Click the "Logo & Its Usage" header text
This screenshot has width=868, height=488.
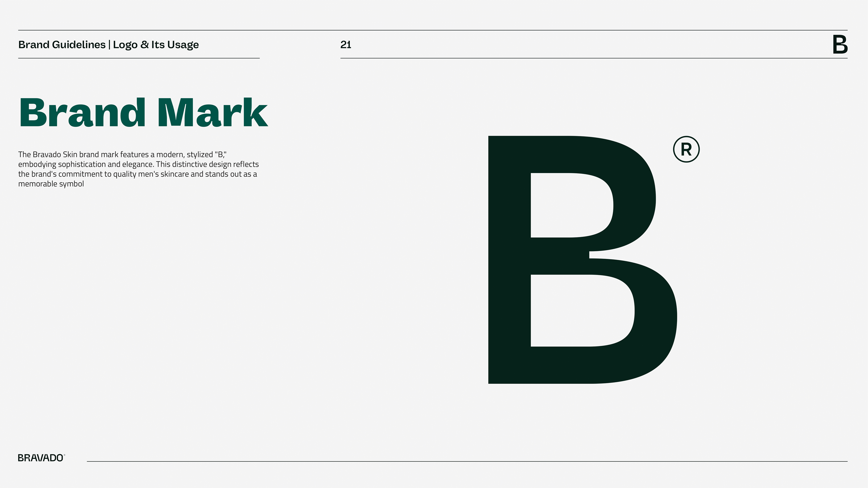pyautogui.click(x=156, y=45)
